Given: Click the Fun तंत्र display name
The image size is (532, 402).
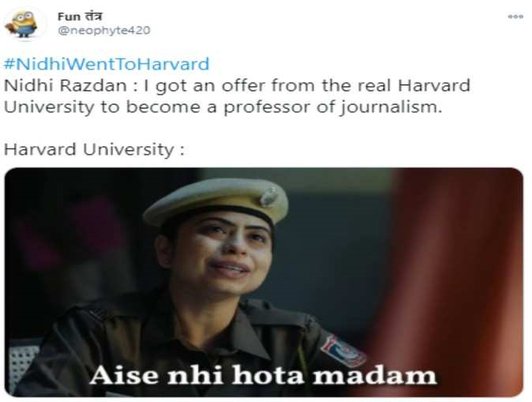Looking at the screenshot, I should coord(80,17).
